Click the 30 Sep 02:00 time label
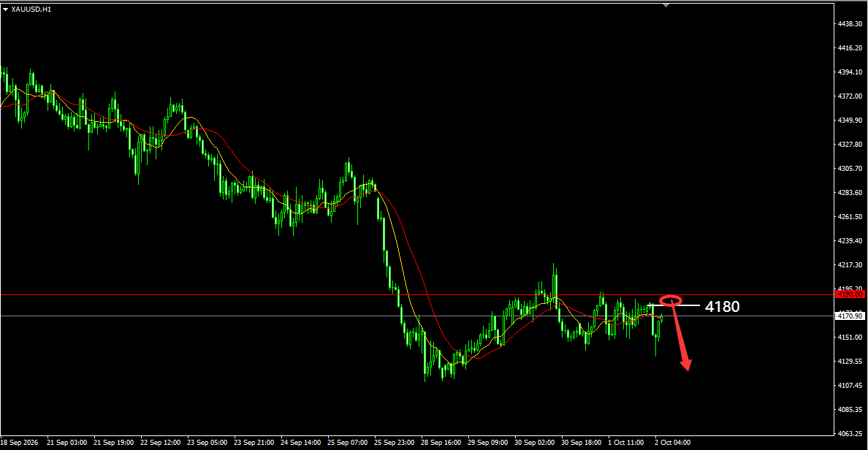The height and width of the screenshot is (450, 868). (535, 443)
